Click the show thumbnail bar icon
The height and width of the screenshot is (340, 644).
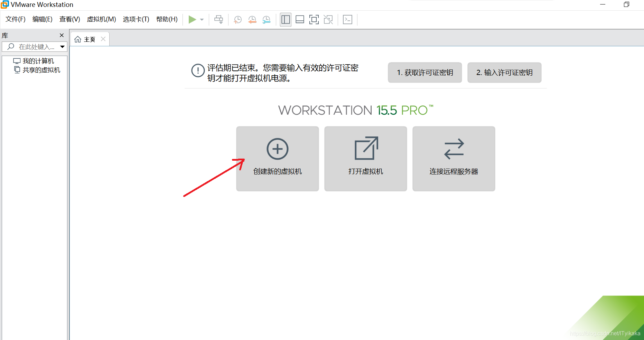[x=300, y=20]
